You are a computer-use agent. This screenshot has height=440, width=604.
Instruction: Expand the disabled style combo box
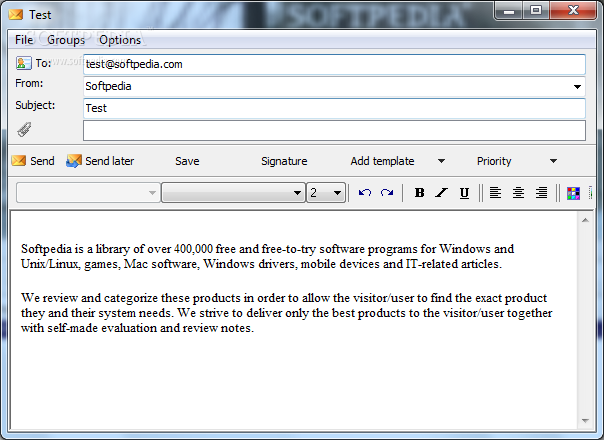pyautogui.click(x=88, y=192)
